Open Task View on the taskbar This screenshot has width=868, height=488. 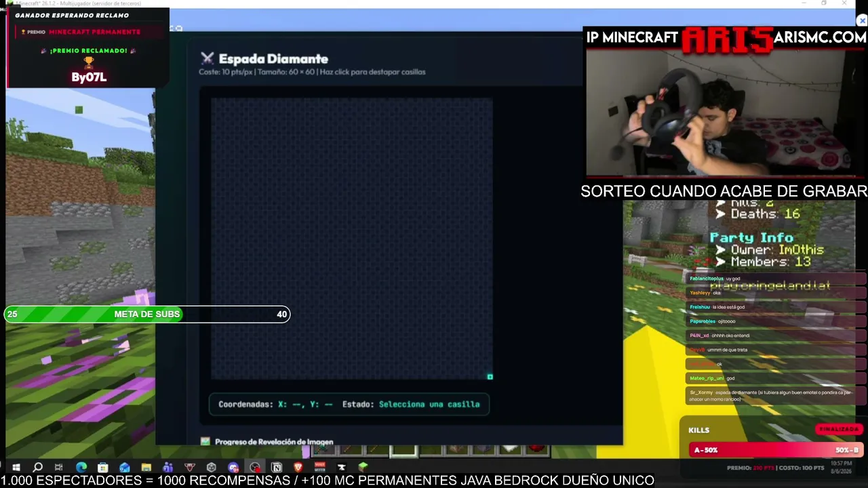click(59, 467)
